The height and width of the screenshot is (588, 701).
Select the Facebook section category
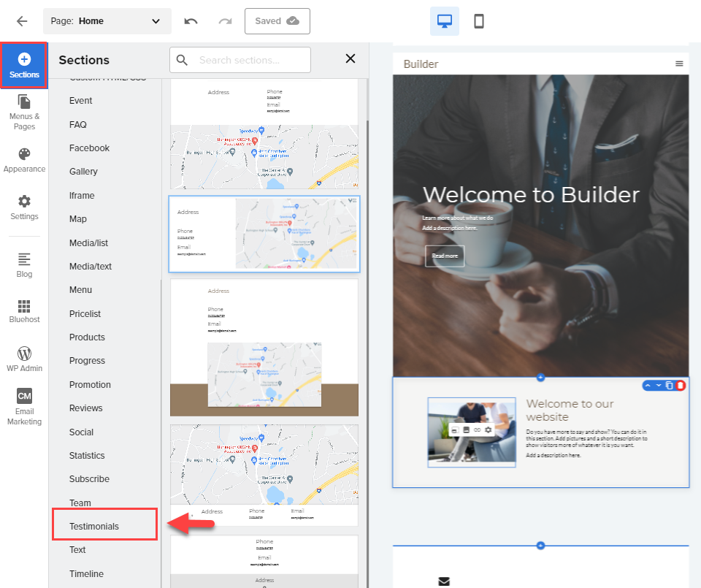click(89, 148)
